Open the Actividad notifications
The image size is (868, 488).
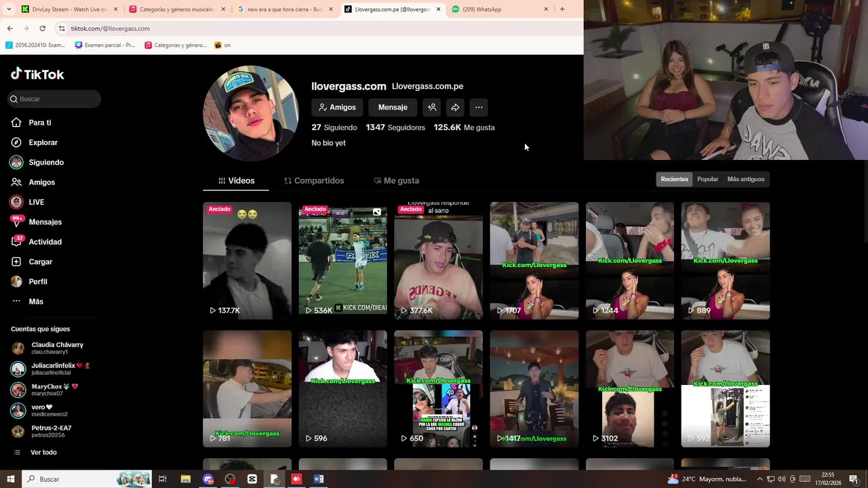point(36,242)
